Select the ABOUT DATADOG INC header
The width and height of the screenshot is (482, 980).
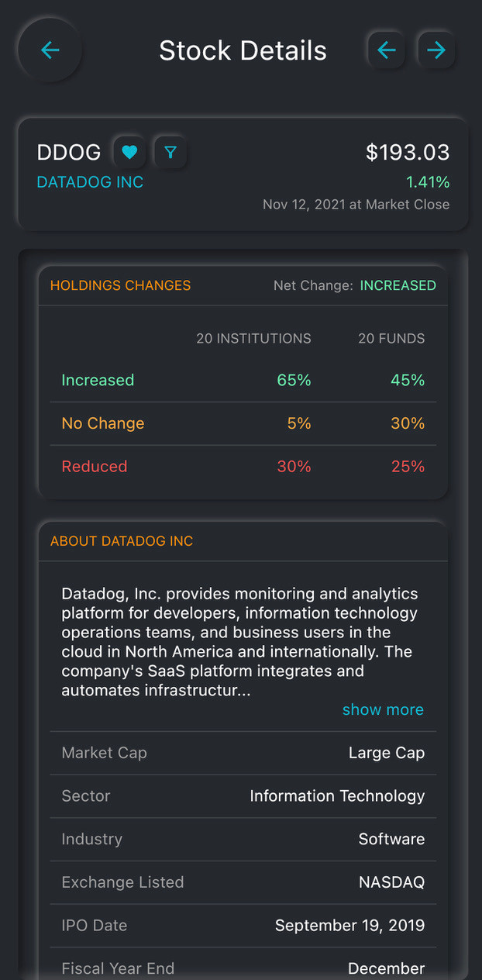click(x=122, y=541)
